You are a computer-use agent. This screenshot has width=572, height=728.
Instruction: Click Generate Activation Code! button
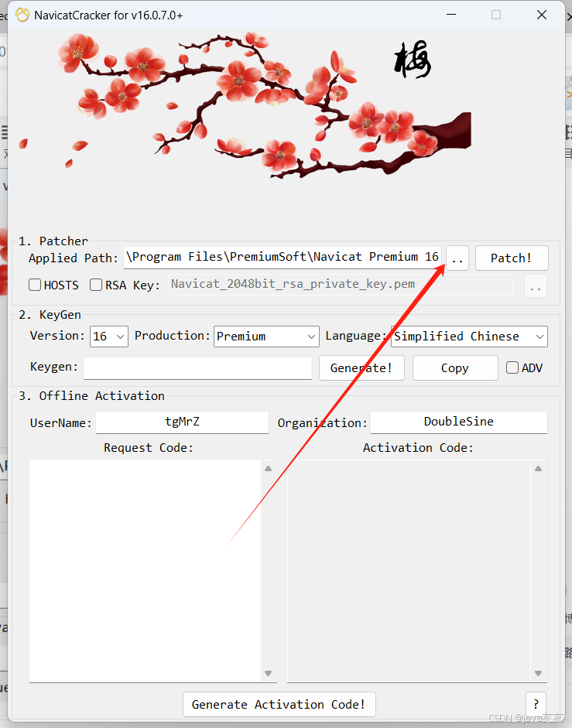(279, 705)
